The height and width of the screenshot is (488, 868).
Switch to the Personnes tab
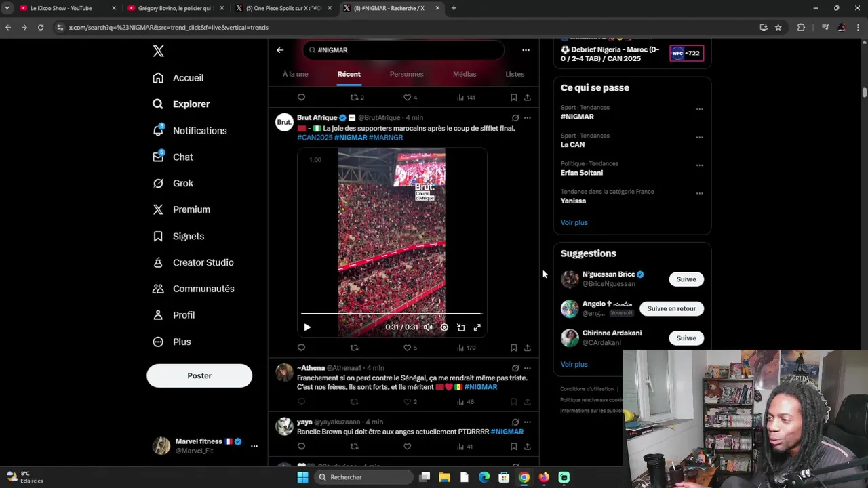tap(407, 74)
